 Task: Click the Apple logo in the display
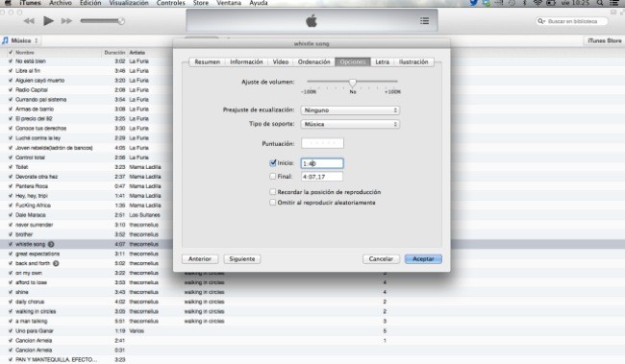pyautogui.click(x=312, y=21)
